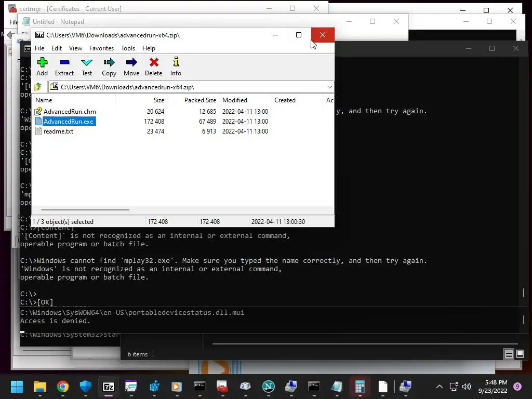
Task: Open Google Chrome from the taskbar
Action: 63,387
